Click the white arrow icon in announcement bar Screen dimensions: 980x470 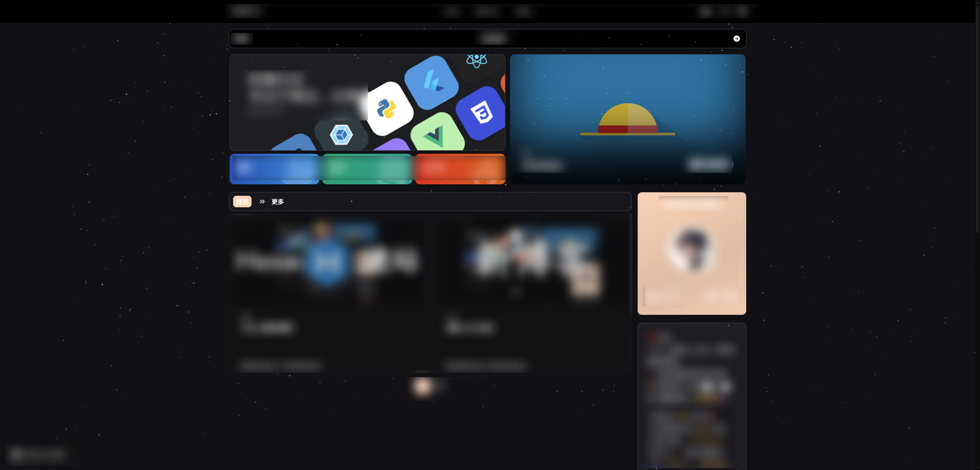[x=736, y=39]
